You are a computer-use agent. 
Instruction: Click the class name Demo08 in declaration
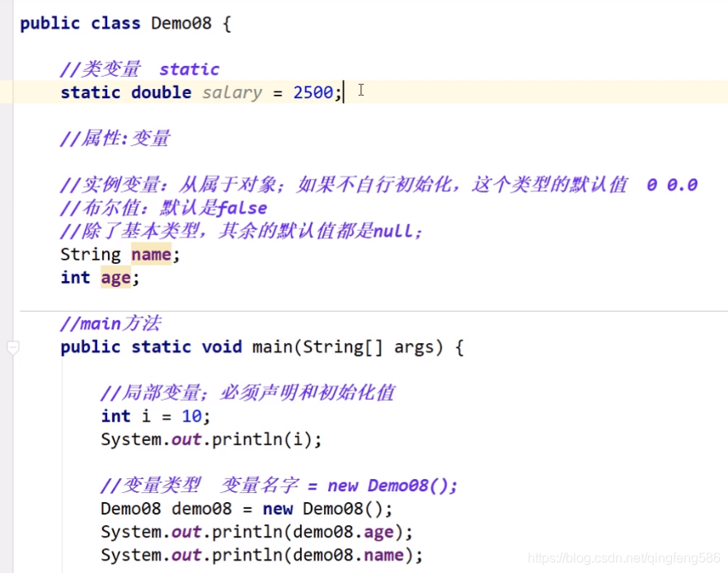tap(181, 23)
